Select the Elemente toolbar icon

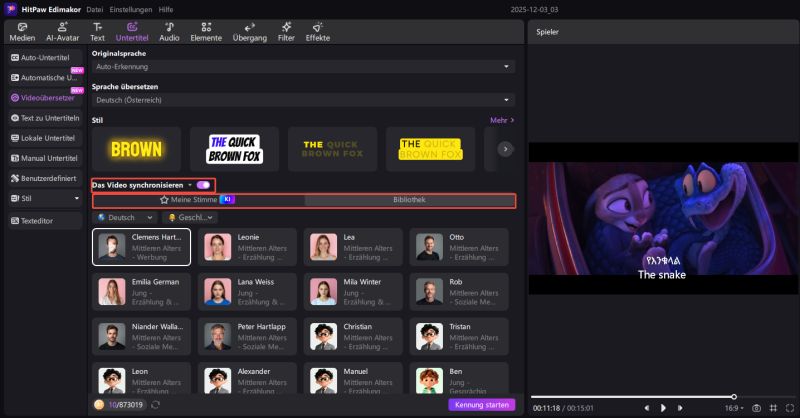207,31
